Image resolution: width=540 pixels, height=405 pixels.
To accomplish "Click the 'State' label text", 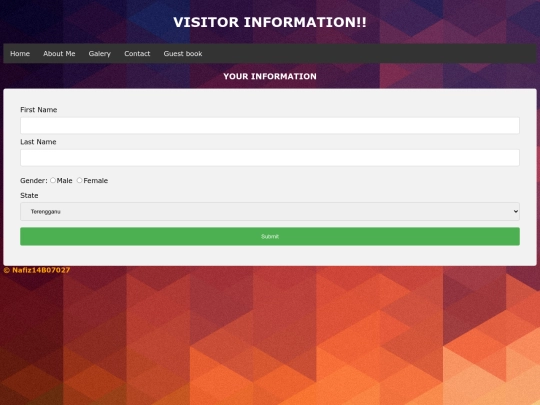I will click(29, 195).
